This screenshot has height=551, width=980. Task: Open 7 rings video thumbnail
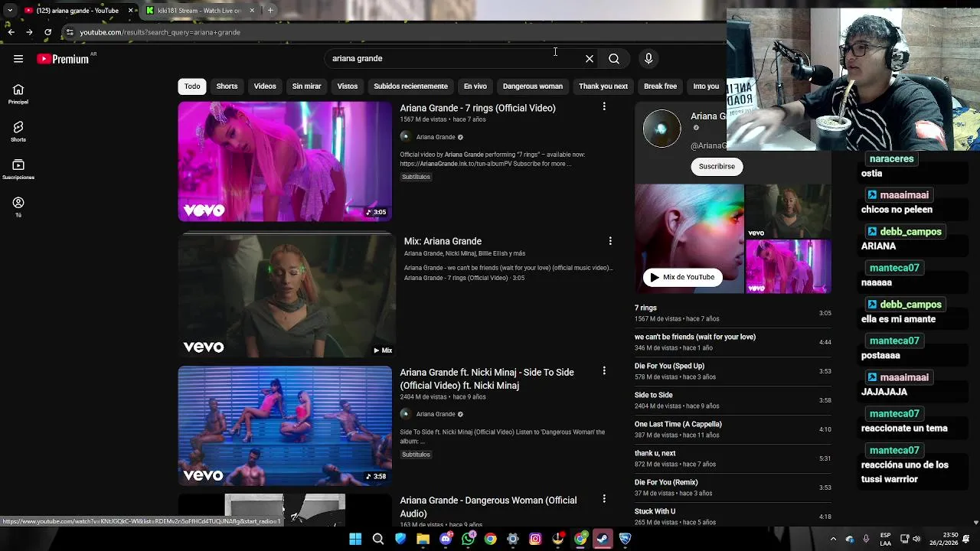tap(285, 161)
